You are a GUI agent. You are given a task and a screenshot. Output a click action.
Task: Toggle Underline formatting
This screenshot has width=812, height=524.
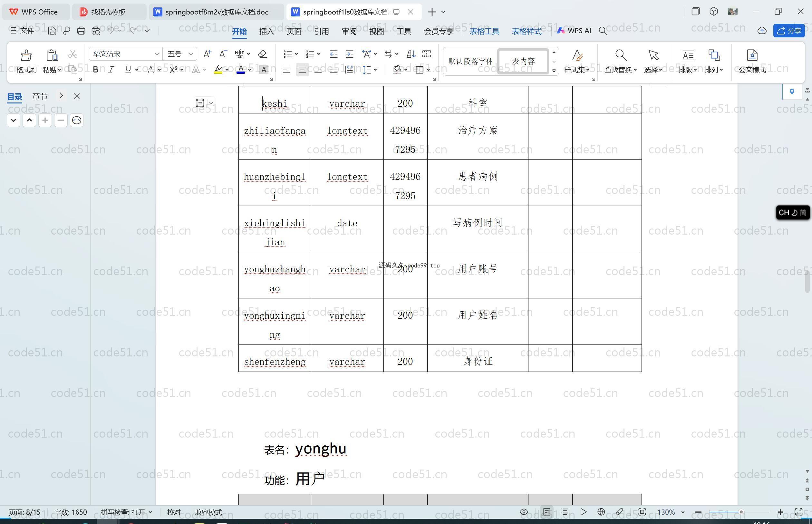pos(128,70)
